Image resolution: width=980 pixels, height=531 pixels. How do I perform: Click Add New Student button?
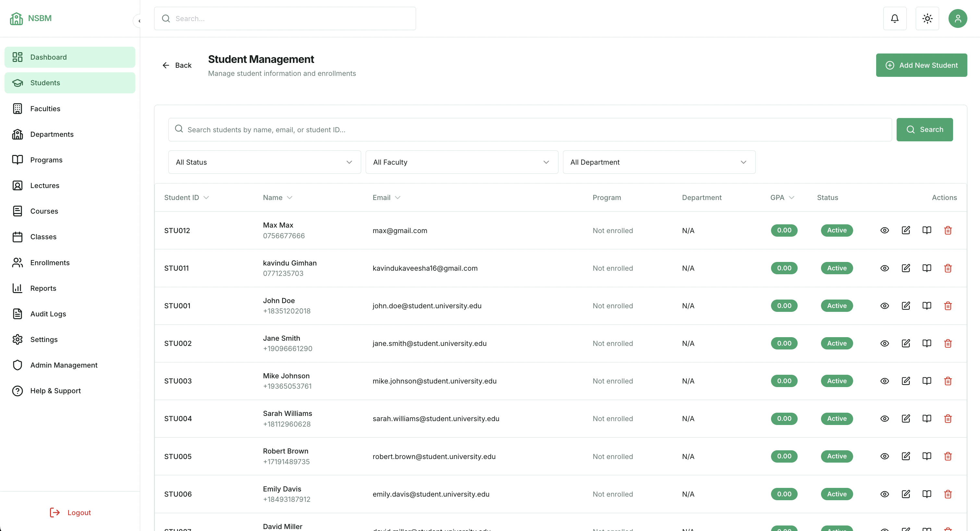(921, 65)
